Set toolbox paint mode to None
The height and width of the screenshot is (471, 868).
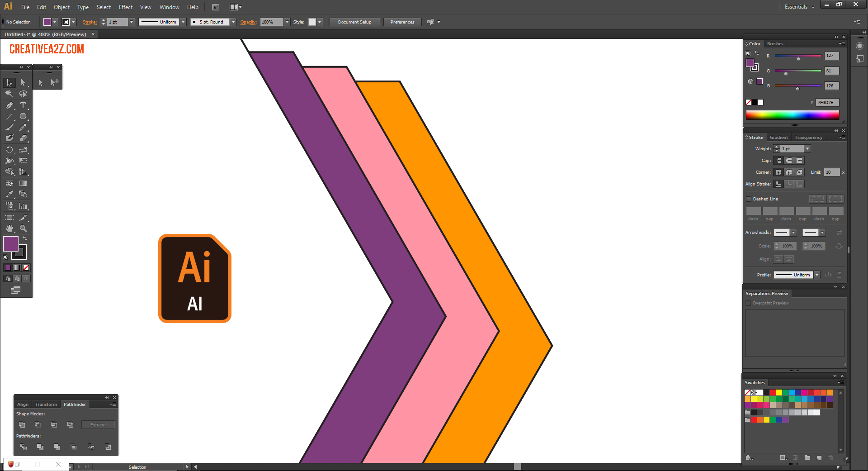tap(26, 268)
